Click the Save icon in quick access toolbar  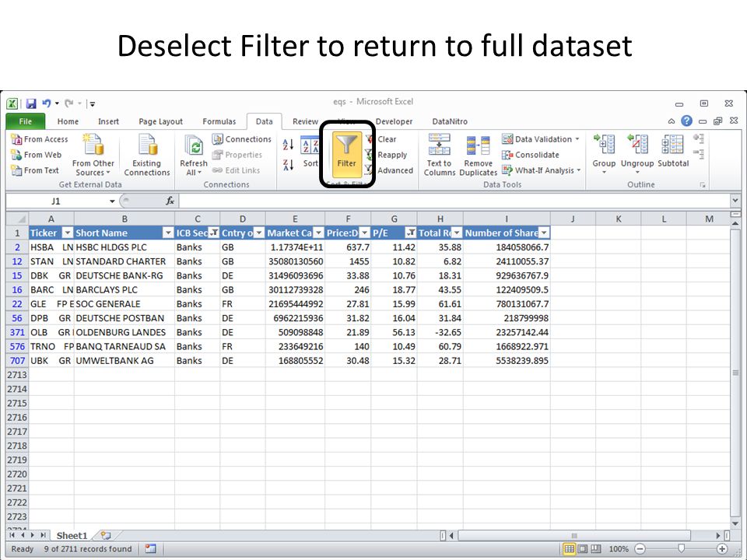tap(31, 103)
